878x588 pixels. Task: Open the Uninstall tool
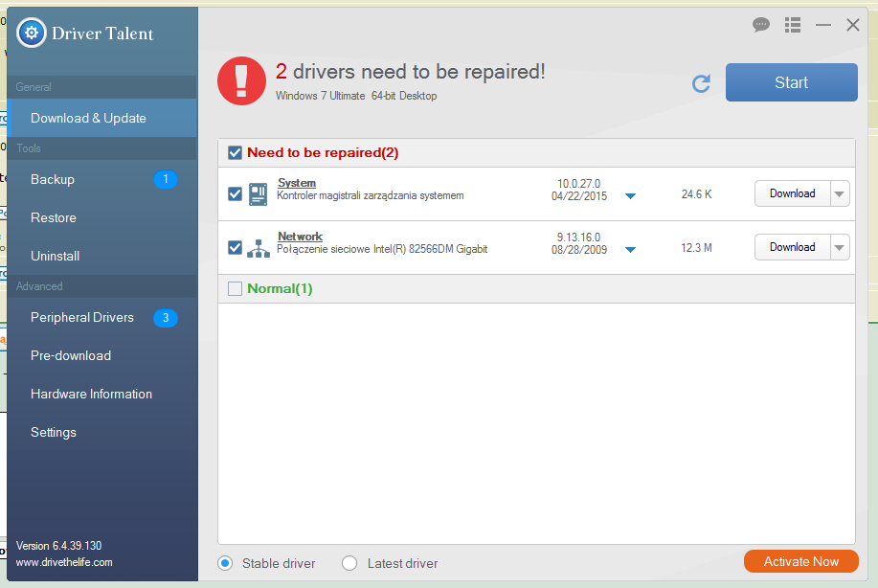(x=101, y=256)
